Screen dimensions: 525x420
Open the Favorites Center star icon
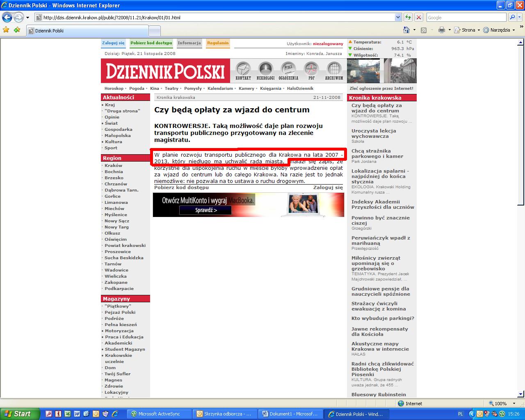[x=6, y=30]
